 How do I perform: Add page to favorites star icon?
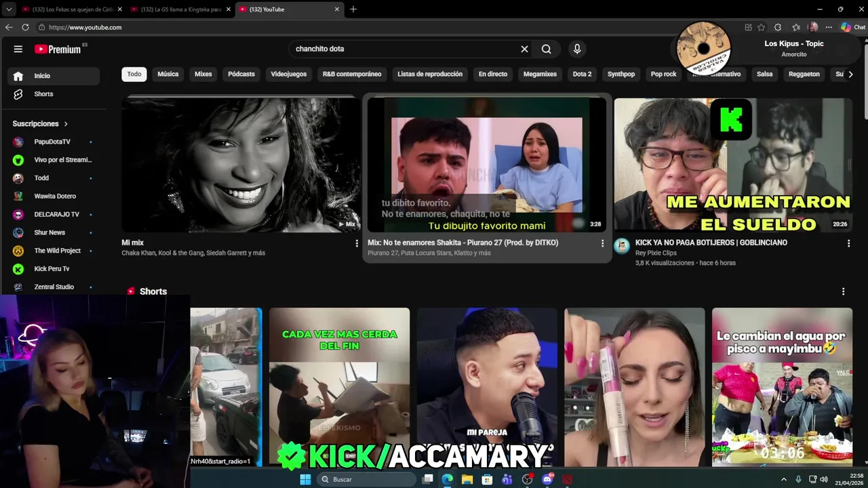[x=762, y=27]
